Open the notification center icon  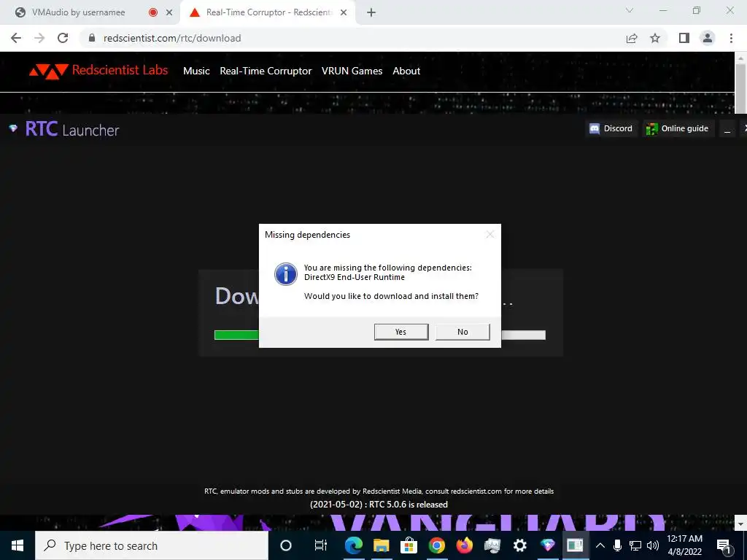724,545
